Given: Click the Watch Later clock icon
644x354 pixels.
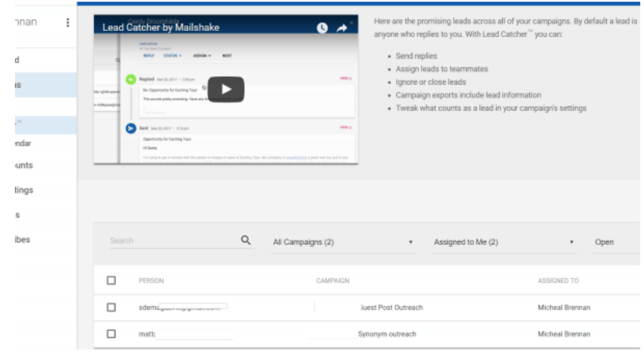Looking at the screenshot, I should click(322, 28).
